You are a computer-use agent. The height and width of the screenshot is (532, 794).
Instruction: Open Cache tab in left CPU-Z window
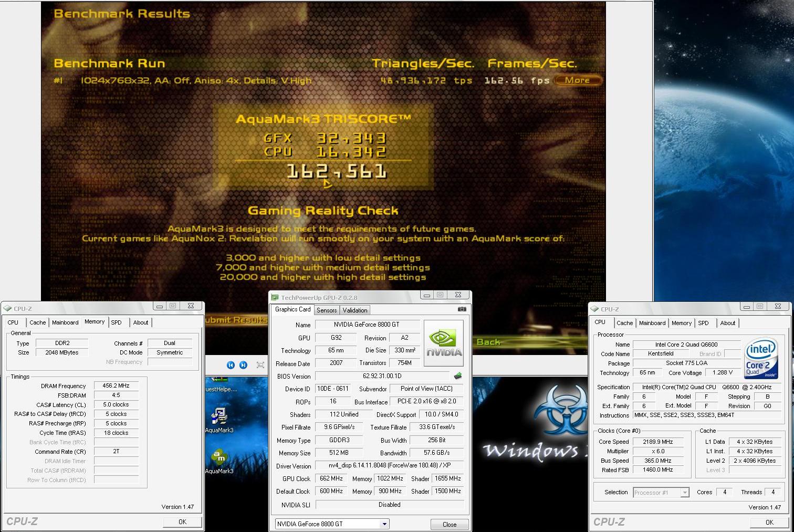(37, 322)
